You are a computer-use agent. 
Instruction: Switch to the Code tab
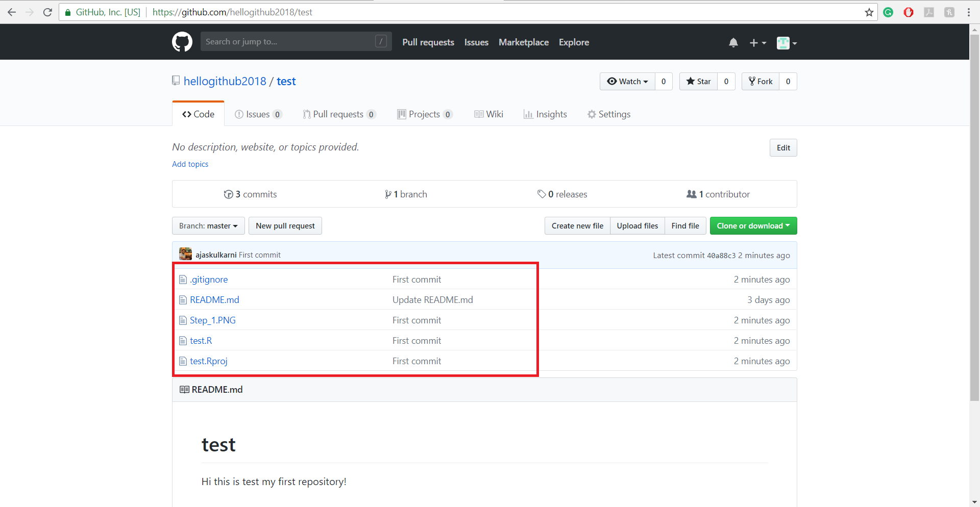pyautogui.click(x=198, y=114)
